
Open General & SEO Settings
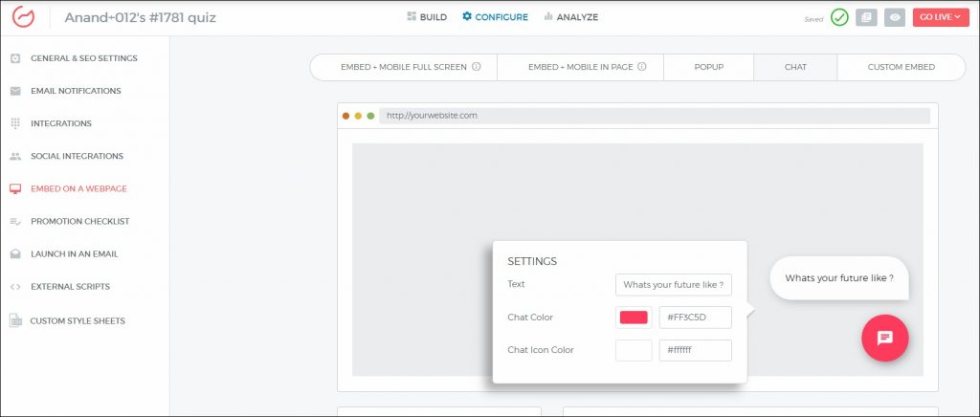pyautogui.click(x=83, y=58)
